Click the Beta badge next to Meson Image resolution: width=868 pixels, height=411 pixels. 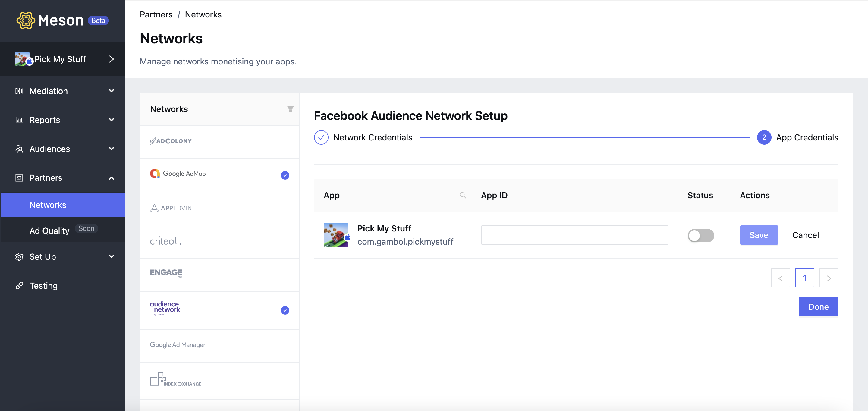click(x=98, y=20)
